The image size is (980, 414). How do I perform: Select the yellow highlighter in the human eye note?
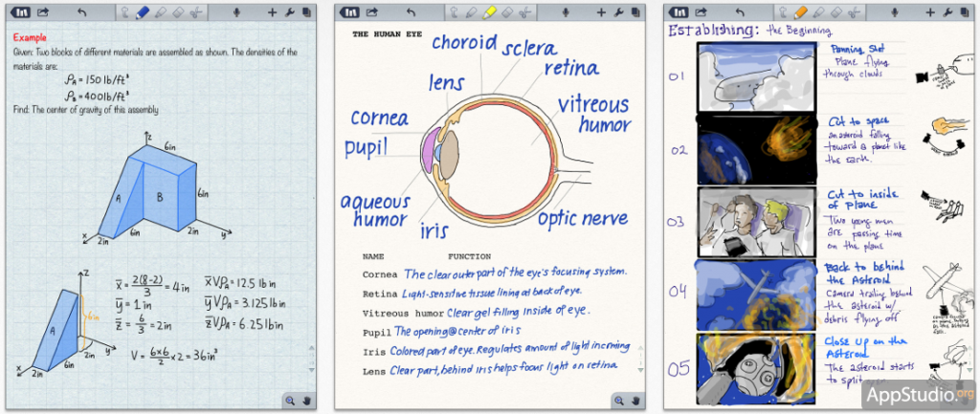[487, 12]
